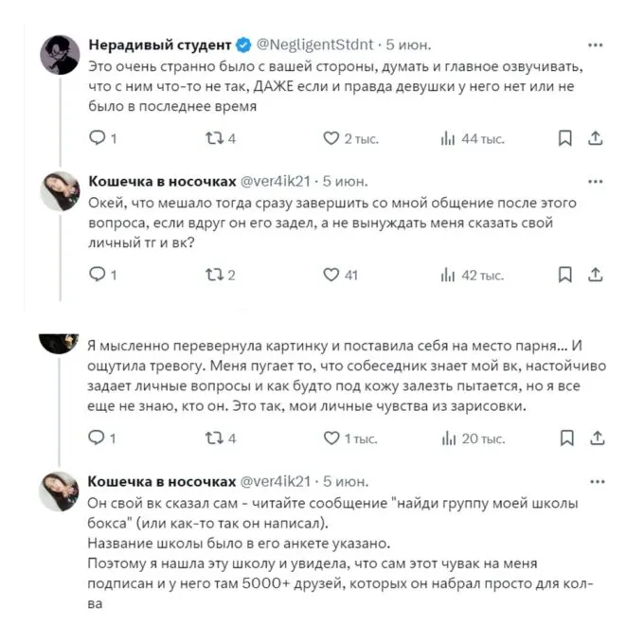This screenshot has width=644, height=644.
Task: Open more options on last Кошечка в носочках tweet
Action: point(596,480)
